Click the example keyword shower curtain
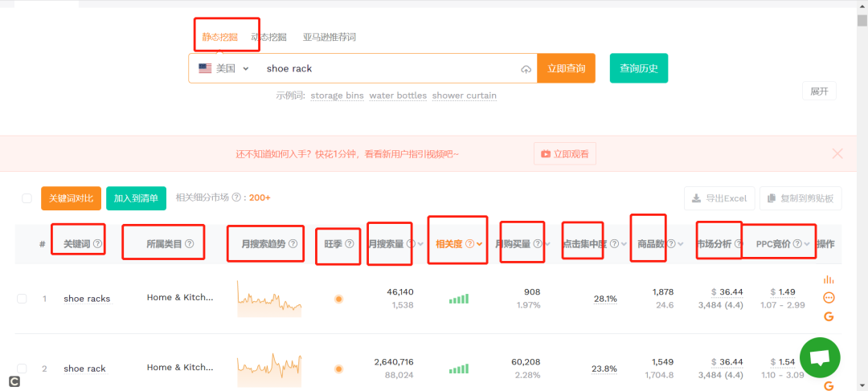The width and height of the screenshot is (868, 391). click(x=465, y=96)
